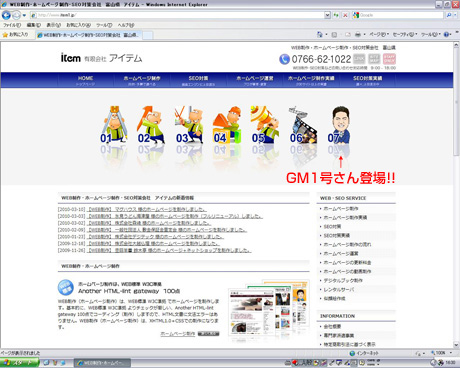Expand the ツール(O) command bar dropdown

point(431,34)
